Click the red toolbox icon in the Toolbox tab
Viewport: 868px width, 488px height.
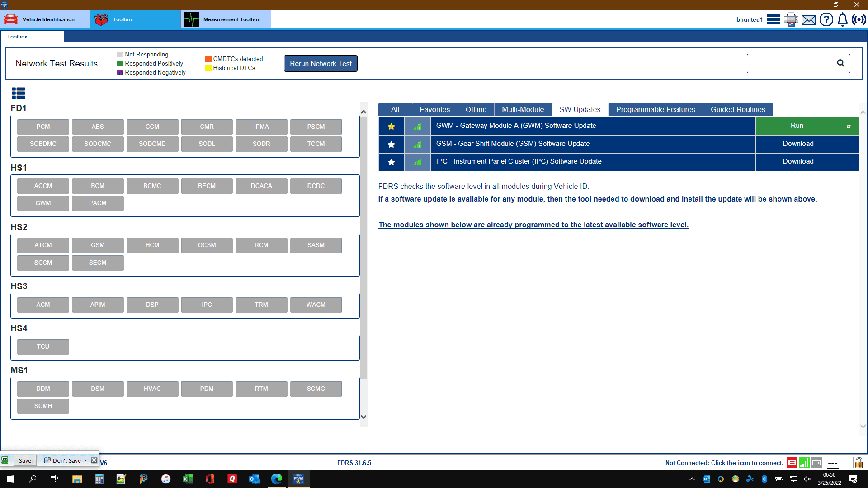(101, 19)
